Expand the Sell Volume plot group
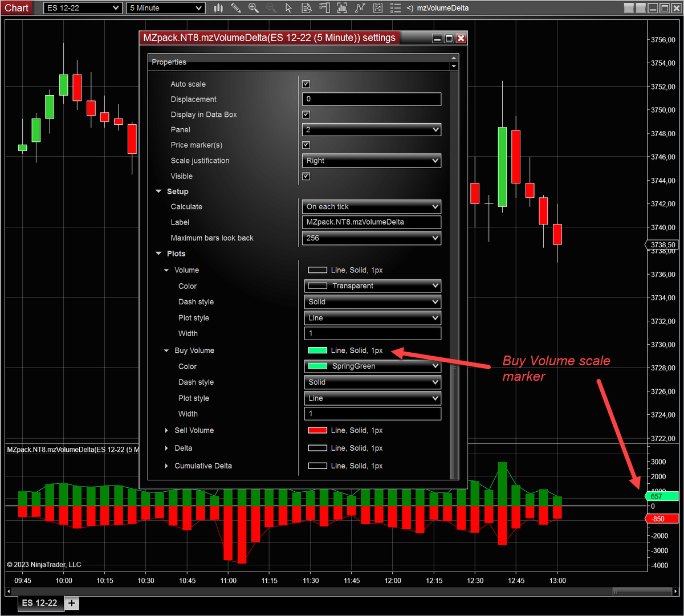The height and width of the screenshot is (616, 684). pyautogui.click(x=166, y=430)
